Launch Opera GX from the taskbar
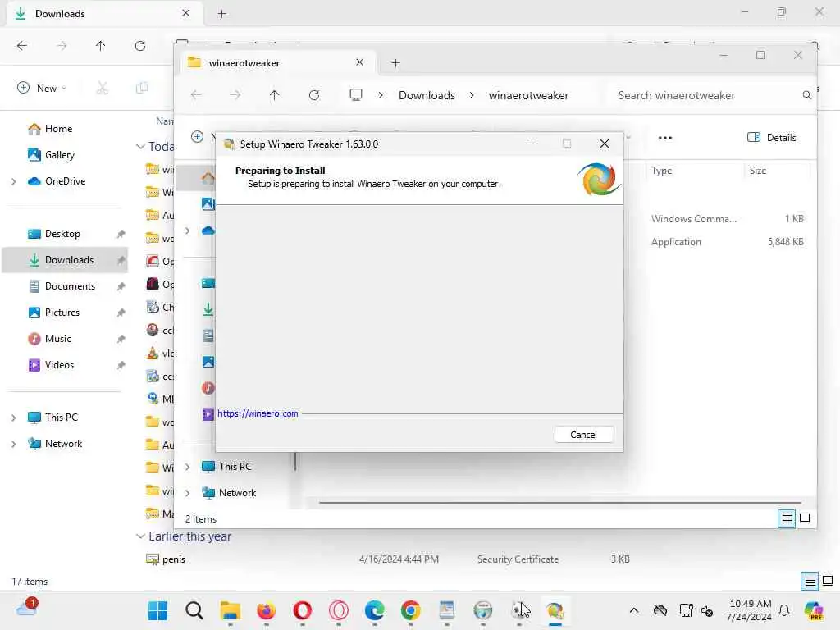This screenshot has width=840, height=630. (339, 610)
